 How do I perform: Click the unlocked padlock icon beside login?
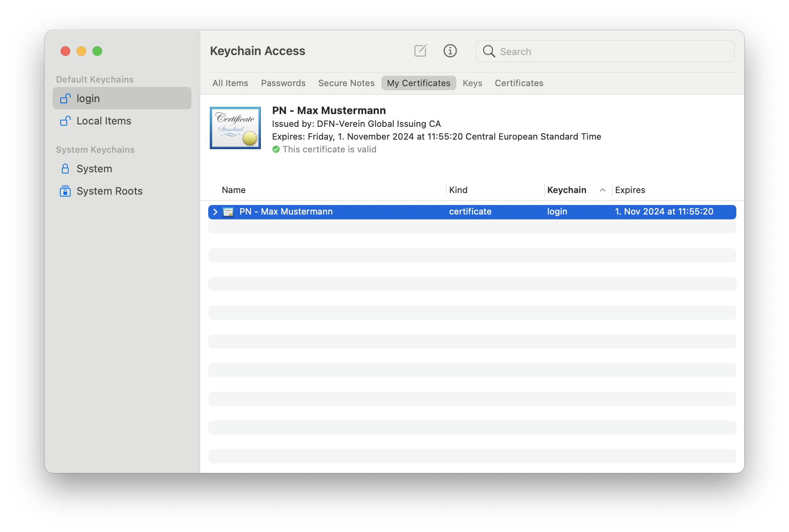click(x=65, y=98)
